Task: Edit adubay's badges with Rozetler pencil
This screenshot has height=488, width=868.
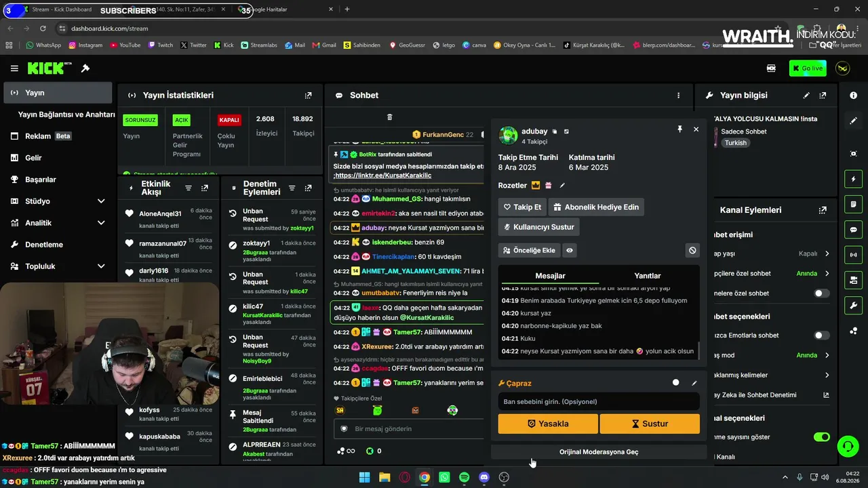Action: pos(562,186)
